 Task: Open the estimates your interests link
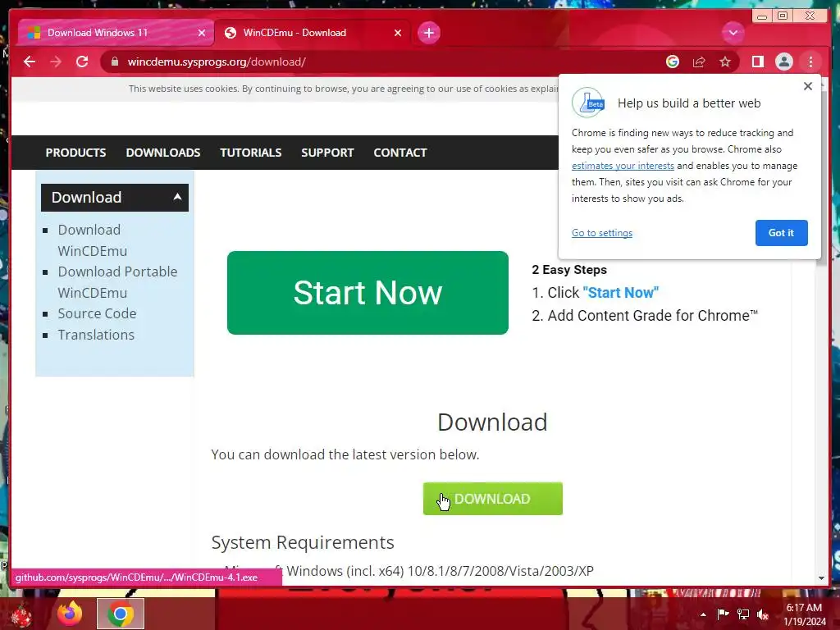click(623, 166)
